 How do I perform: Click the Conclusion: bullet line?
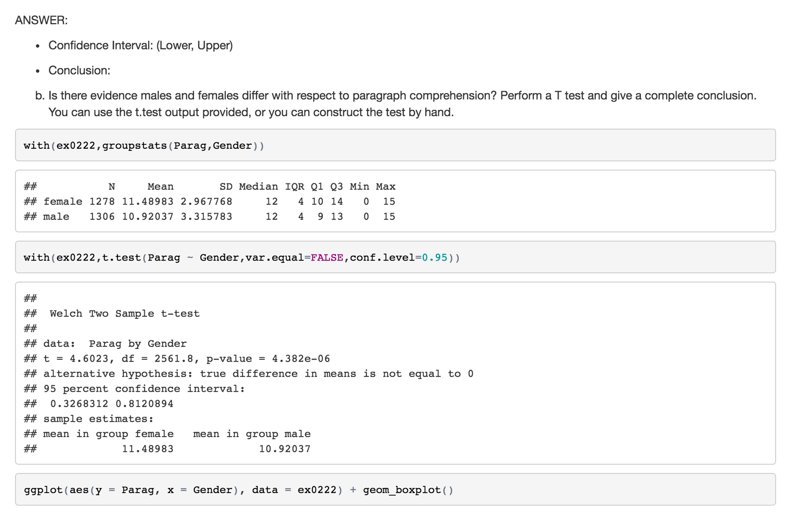[79, 71]
